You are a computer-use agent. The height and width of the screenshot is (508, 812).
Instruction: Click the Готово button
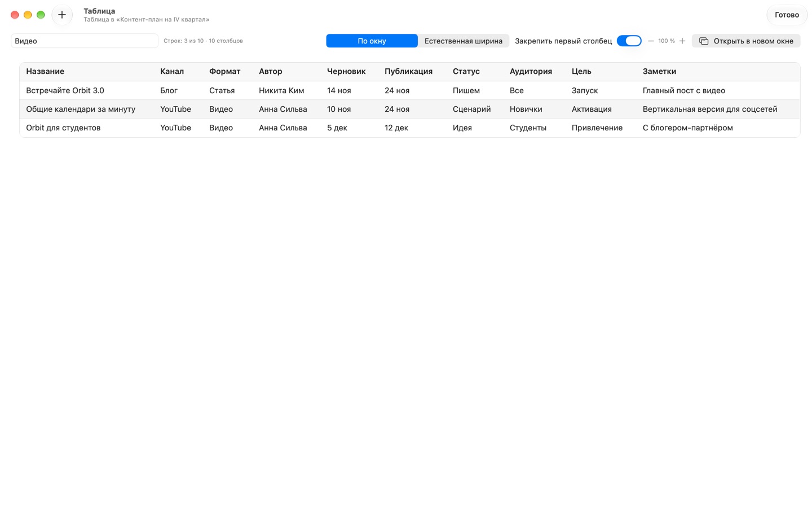tap(787, 15)
